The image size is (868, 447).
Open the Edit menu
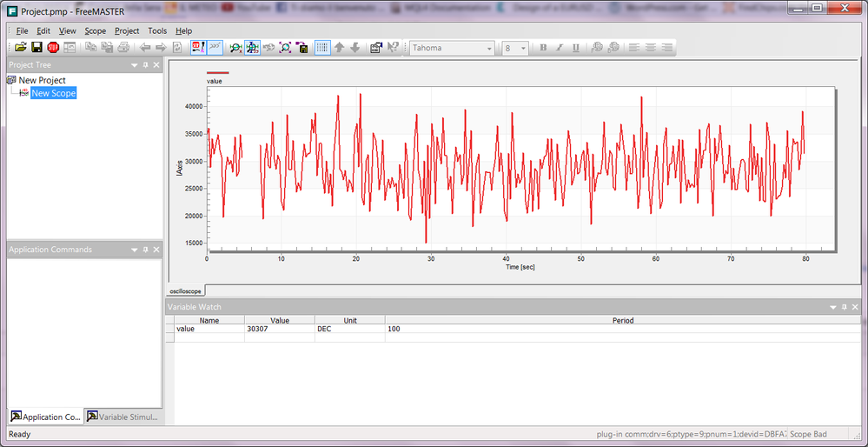coord(43,31)
